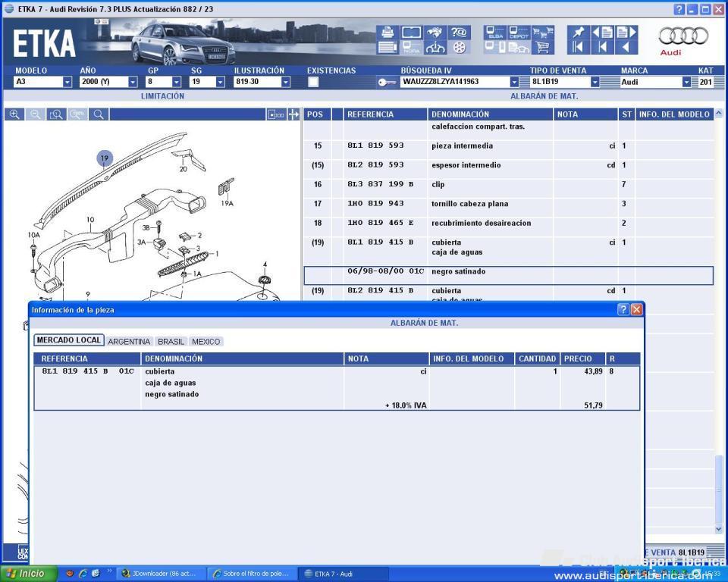The height and width of the screenshot is (582, 728).
Task: Click the plain magnifier icon above illustration
Action: (99, 114)
